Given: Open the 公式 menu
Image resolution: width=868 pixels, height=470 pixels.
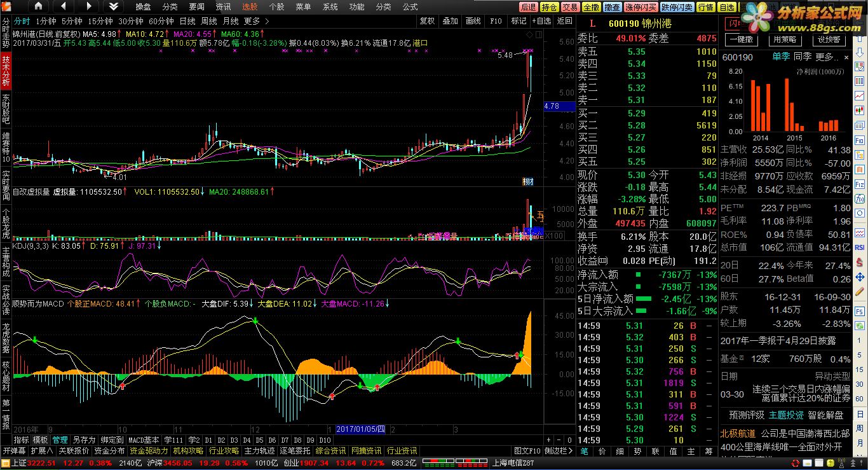Looking at the screenshot, I should [410, 6].
